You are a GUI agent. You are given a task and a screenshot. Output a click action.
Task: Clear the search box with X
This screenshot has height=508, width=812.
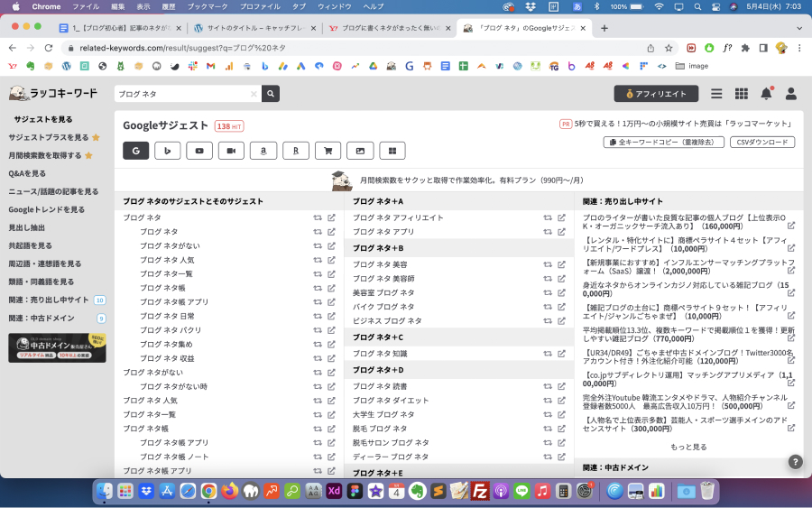(x=254, y=94)
